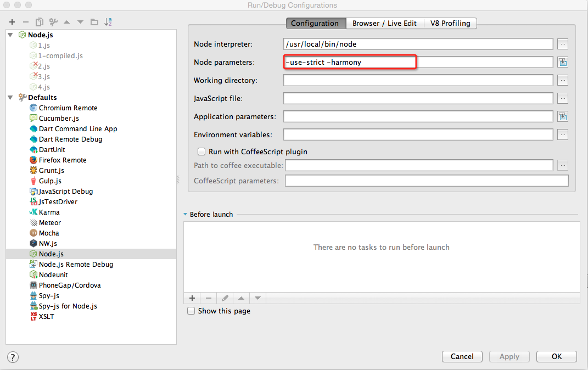
Task: Select the Mocha default
Action: coord(49,233)
